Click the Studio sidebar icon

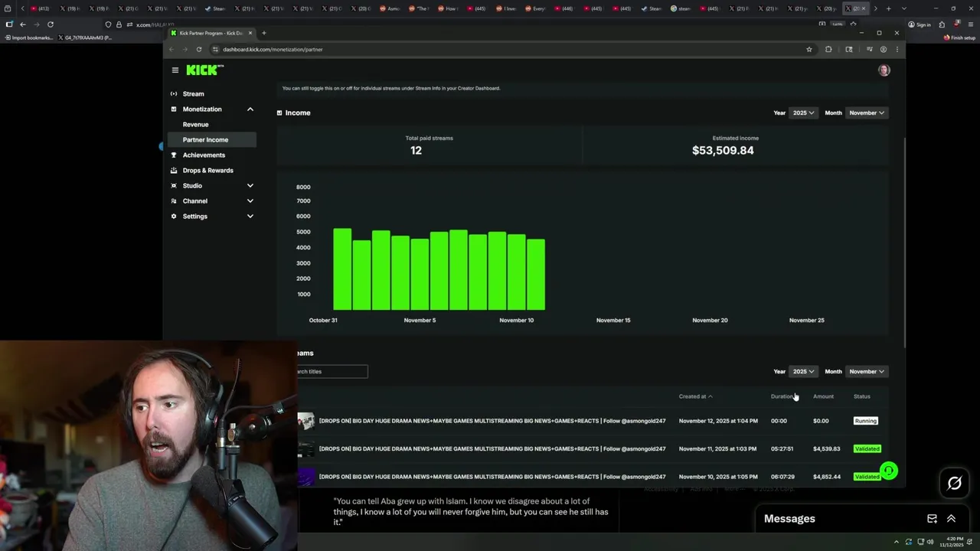pos(174,186)
